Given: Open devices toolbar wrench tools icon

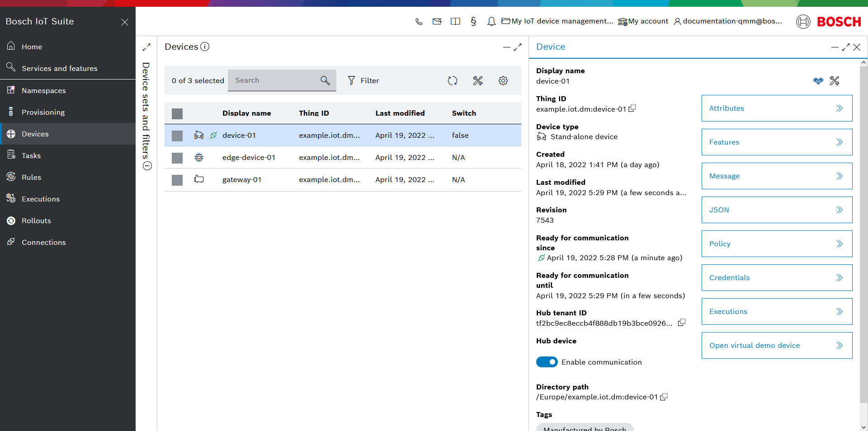Looking at the screenshot, I should (x=478, y=80).
